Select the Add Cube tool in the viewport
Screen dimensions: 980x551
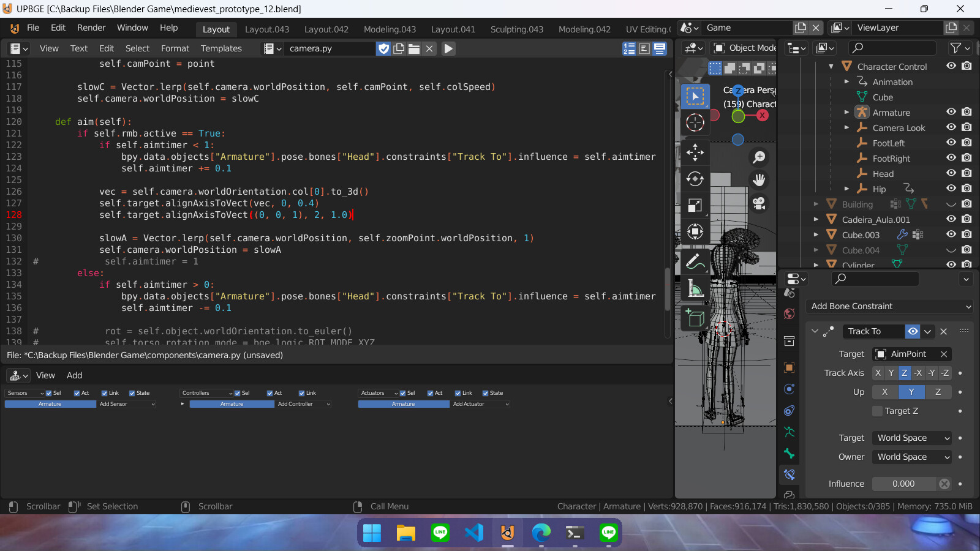(695, 318)
